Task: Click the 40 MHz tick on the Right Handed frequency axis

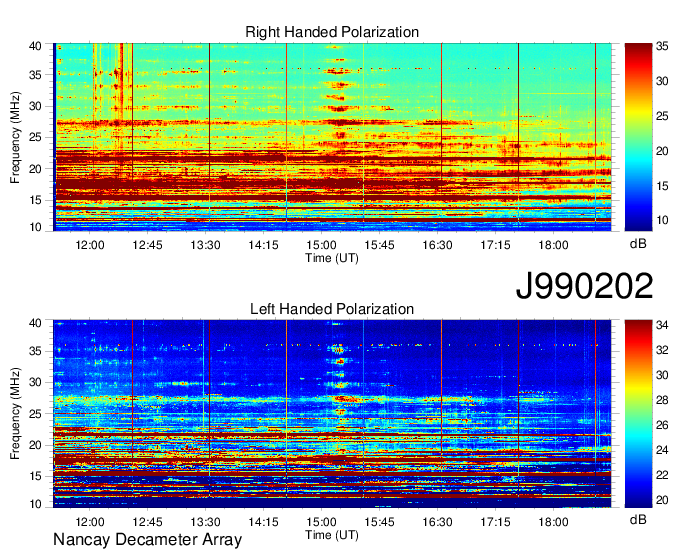Action: [x=35, y=46]
